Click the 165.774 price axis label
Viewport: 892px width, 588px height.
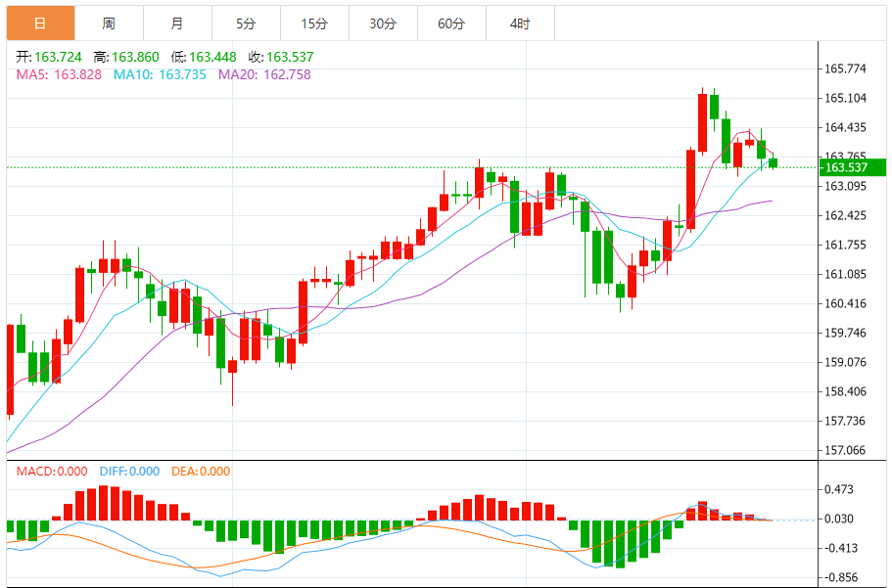click(x=845, y=68)
